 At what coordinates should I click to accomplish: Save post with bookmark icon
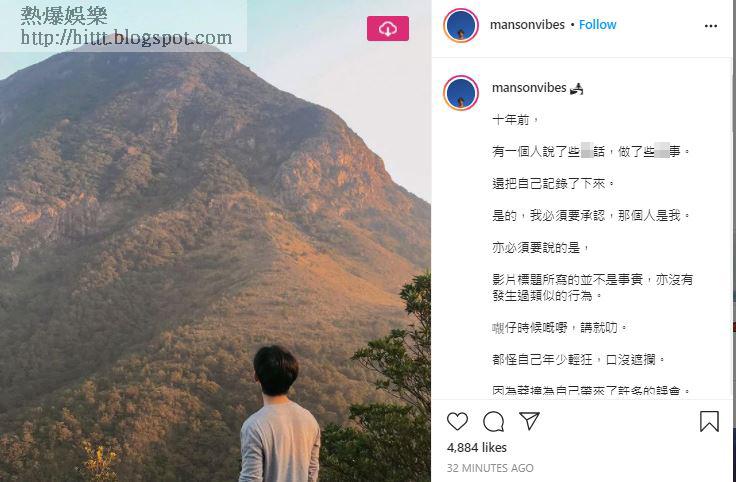click(709, 421)
